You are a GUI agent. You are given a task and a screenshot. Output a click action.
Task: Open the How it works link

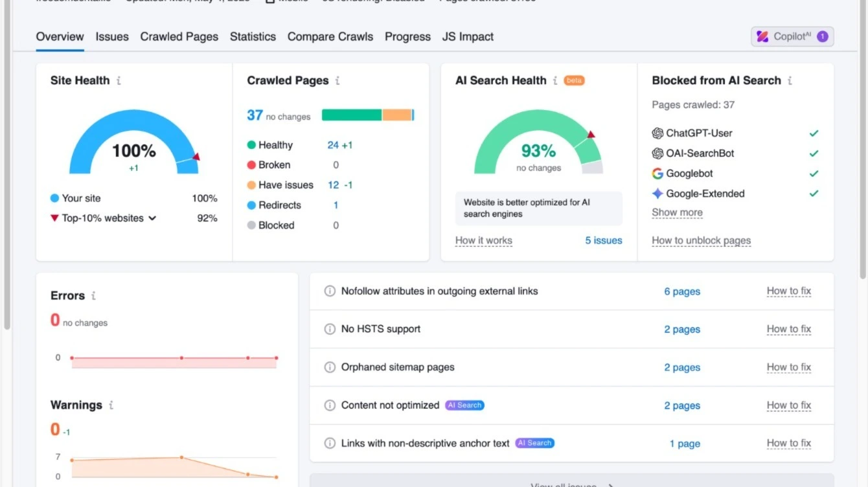pyautogui.click(x=484, y=240)
